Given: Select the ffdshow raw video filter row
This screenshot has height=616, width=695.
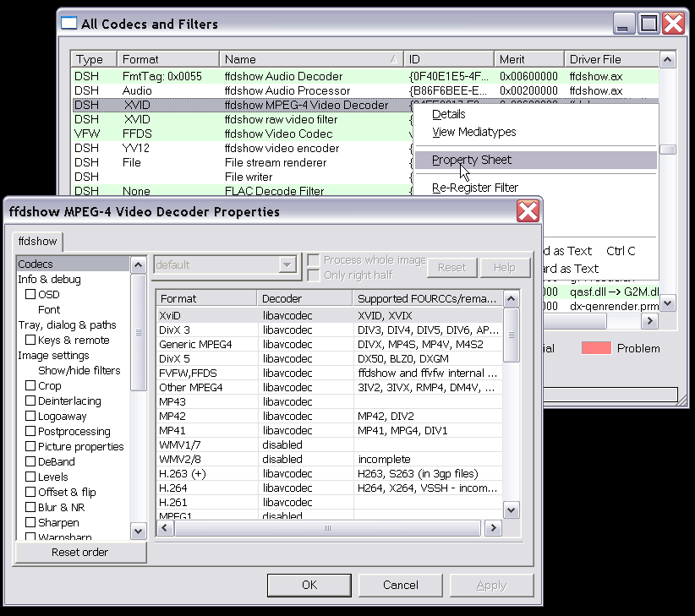Looking at the screenshot, I should pos(243,119).
